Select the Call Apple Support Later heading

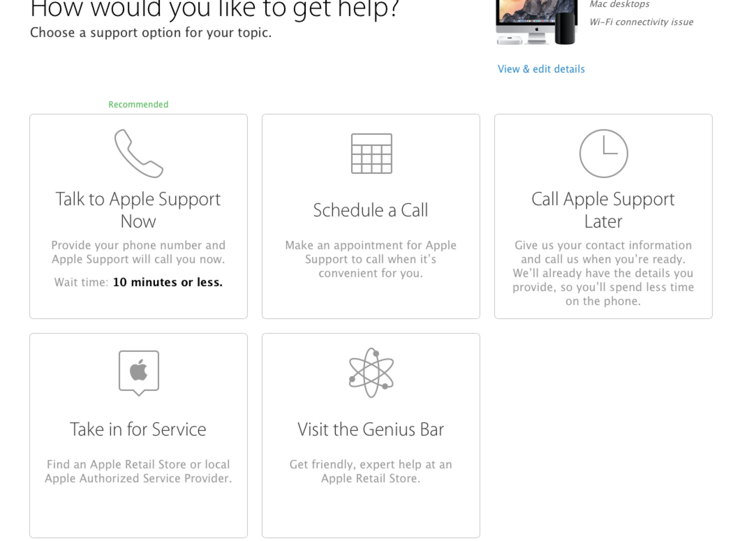click(603, 210)
